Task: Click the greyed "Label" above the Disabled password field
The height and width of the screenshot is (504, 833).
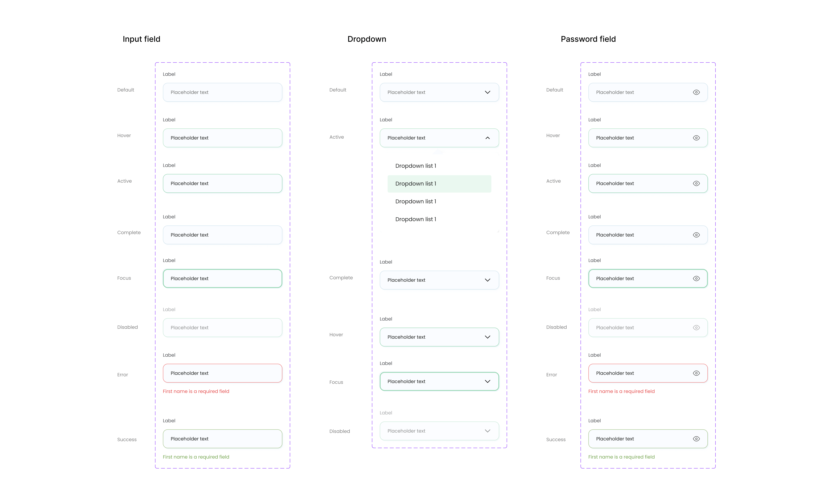Action: pyautogui.click(x=594, y=310)
